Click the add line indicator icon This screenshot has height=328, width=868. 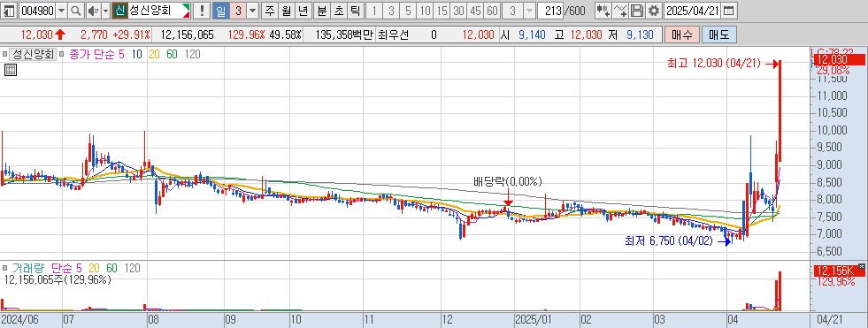[621, 11]
